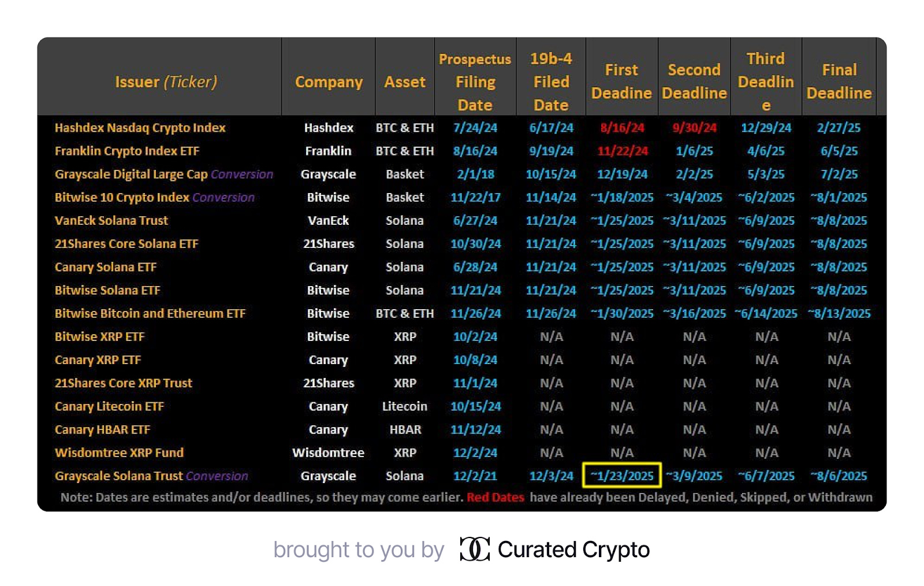The width and height of the screenshot is (924, 586).
Task: Click the 'Issuer (Ticker)' column header
Action: coord(166,81)
